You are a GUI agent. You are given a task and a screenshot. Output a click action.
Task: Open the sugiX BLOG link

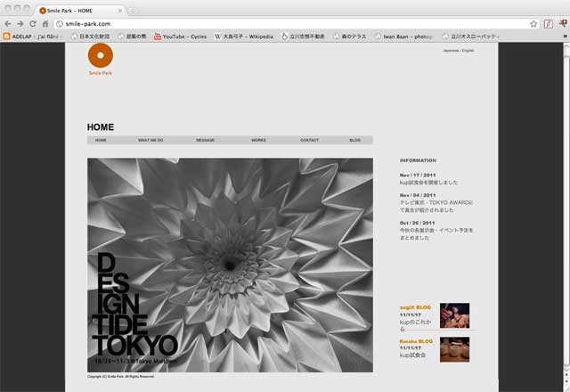415,307
